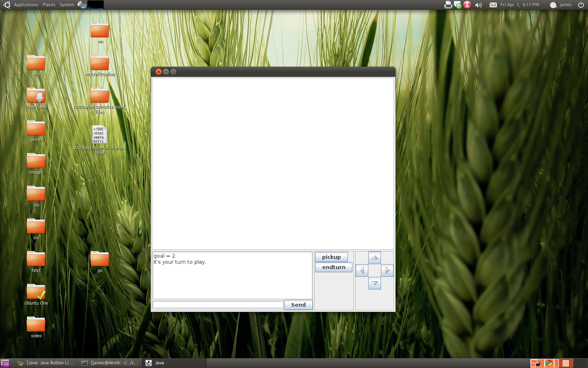Focus the chat message input field

(x=218, y=305)
